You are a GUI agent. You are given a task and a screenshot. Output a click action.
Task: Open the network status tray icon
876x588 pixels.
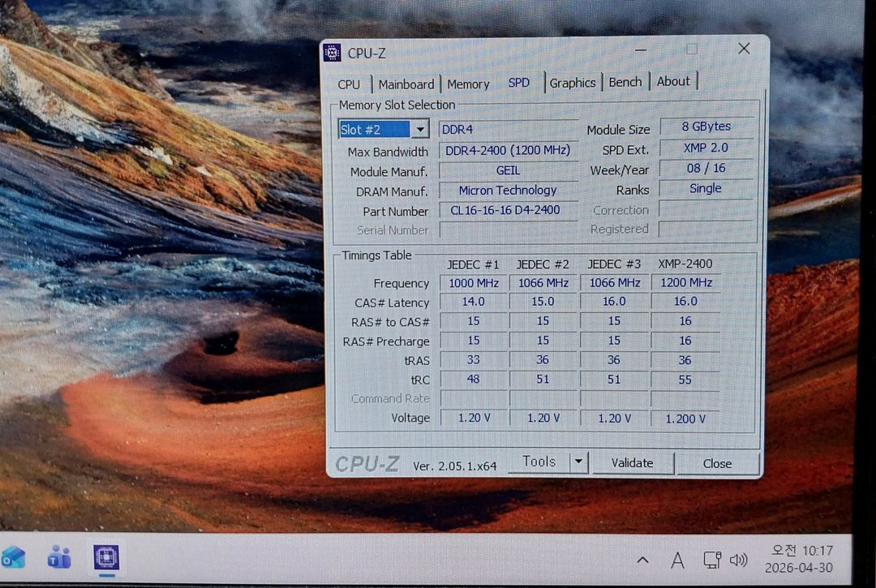712,560
